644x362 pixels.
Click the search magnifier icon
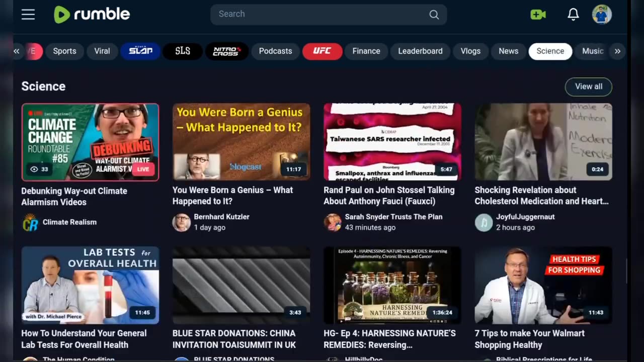[434, 15]
